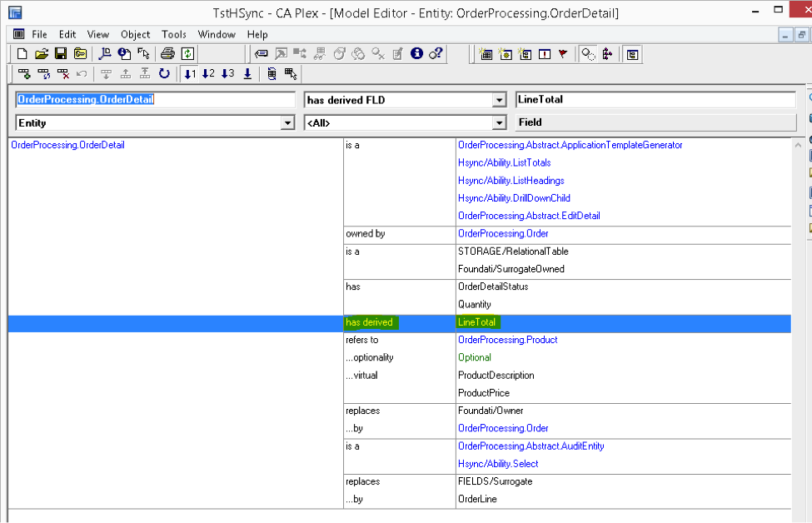Select the Quantity row in triples list
This screenshot has width=812, height=523.
pyautogui.click(x=475, y=304)
